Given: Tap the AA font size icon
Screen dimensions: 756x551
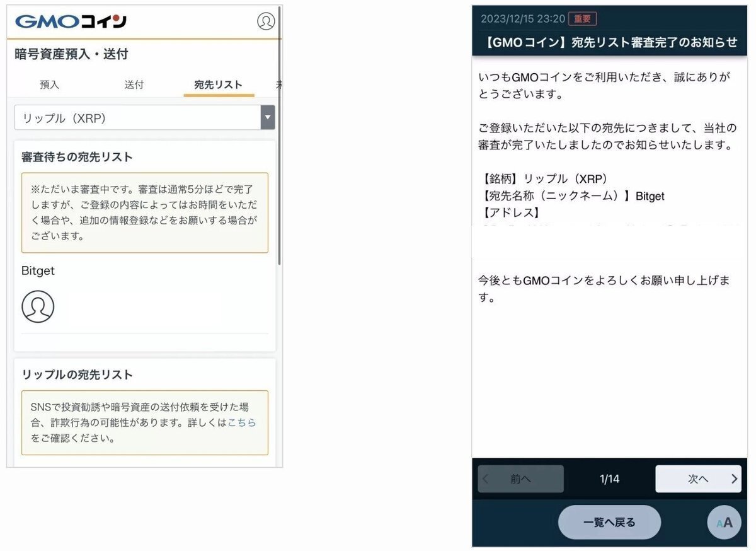Looking at the screenshot, I should 724,522.
